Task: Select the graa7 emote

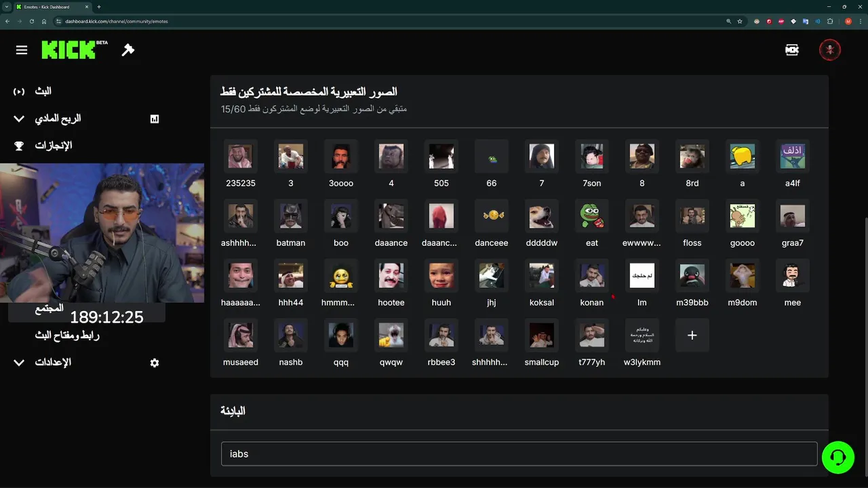Action: [793, 216]
